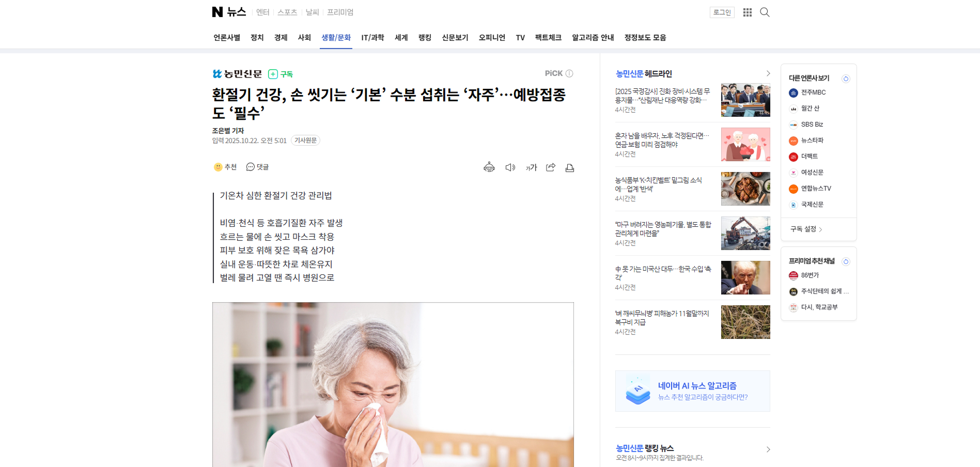Open the 기사원문 link
The image size is (980, 467).
(305, 141)
